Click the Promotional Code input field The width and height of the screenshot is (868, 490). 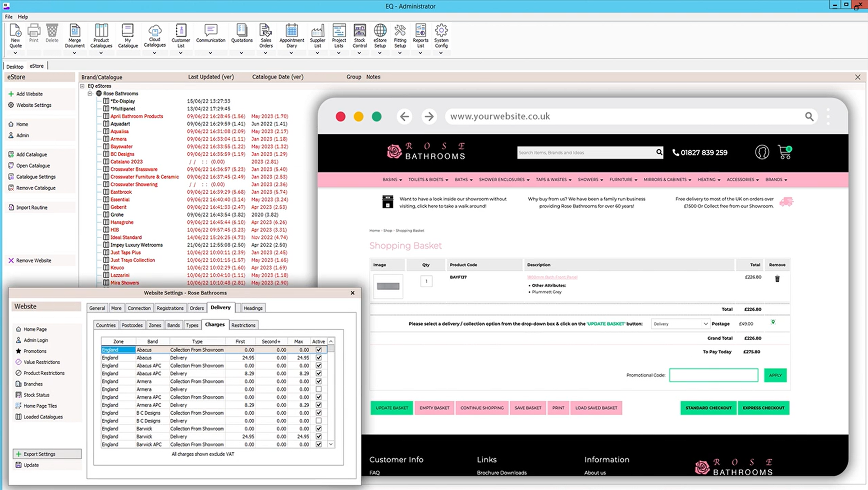click(x=713, y=375)
